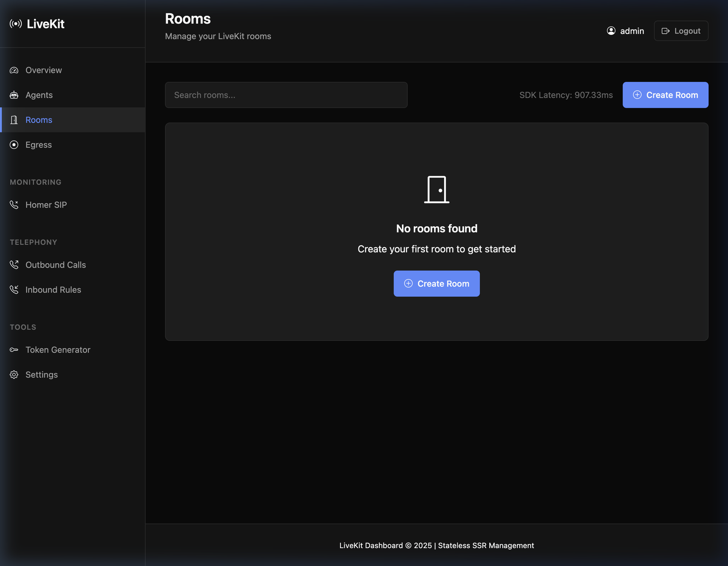Viewport: 728px width, 566px height.
Task: Select Rooms in the sidebar
Action: tap(73, 120)
